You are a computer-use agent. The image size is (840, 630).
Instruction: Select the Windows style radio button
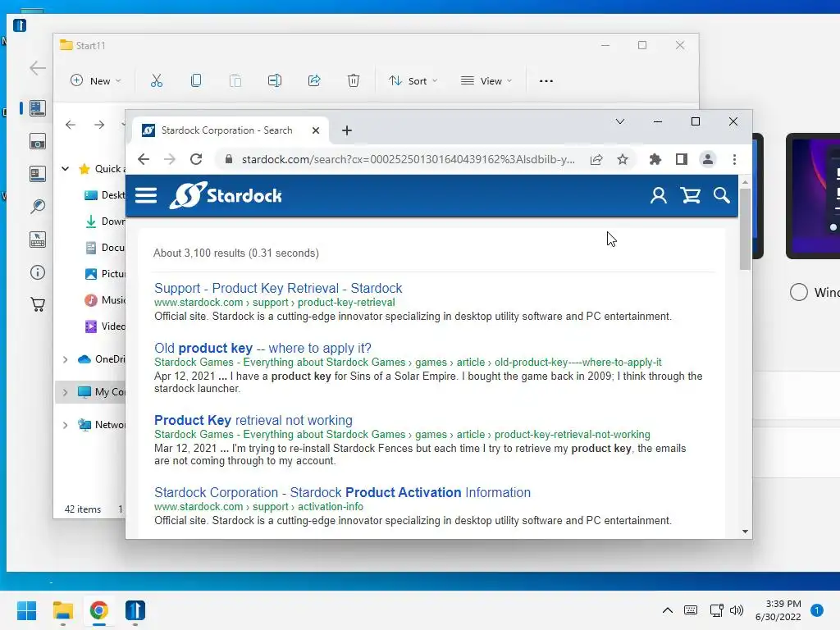click(799, 292)
